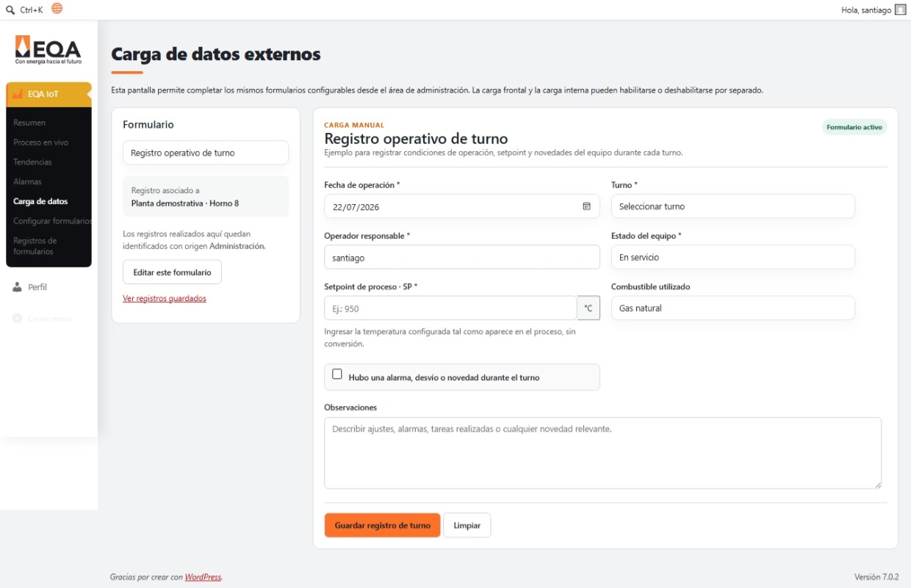The width and height of the screenshot is (911, 588).
Task: Select Carga de datos menu item
Action: [x=40, y=201]
